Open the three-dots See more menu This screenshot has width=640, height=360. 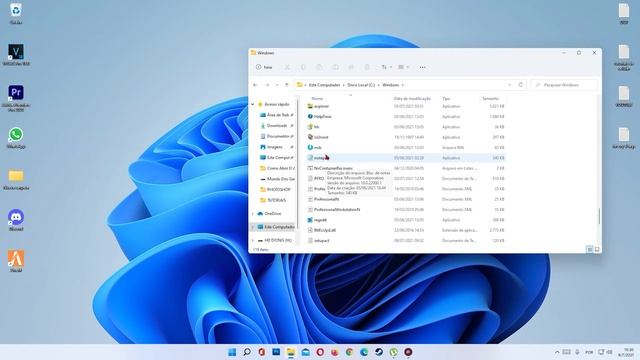point(422,67)
